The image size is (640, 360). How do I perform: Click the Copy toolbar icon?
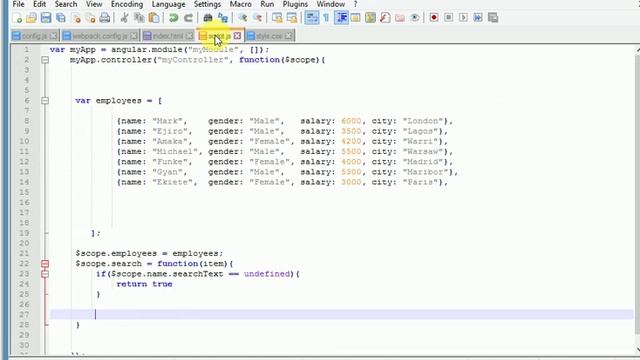pyautogui.click(x=139, y=18)
